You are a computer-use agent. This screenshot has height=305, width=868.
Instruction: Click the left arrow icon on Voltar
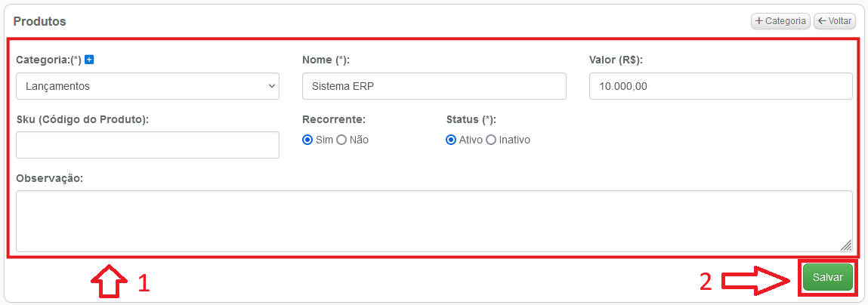point(822,21)
